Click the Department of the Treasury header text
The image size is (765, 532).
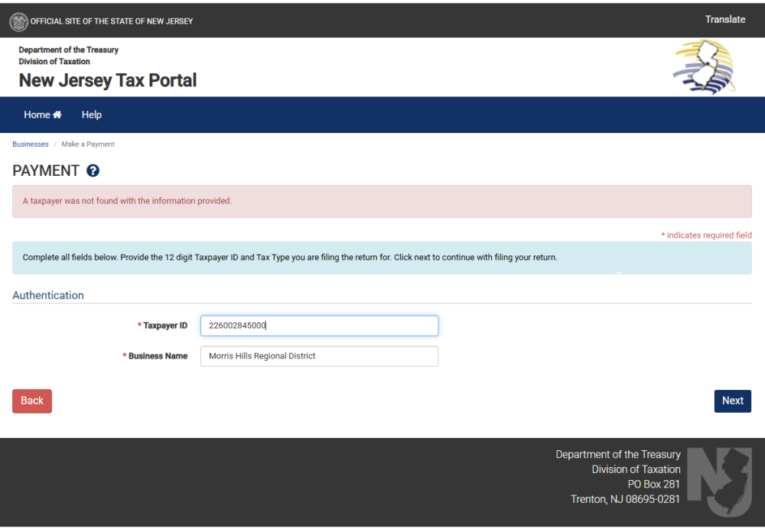click(69, 50)
